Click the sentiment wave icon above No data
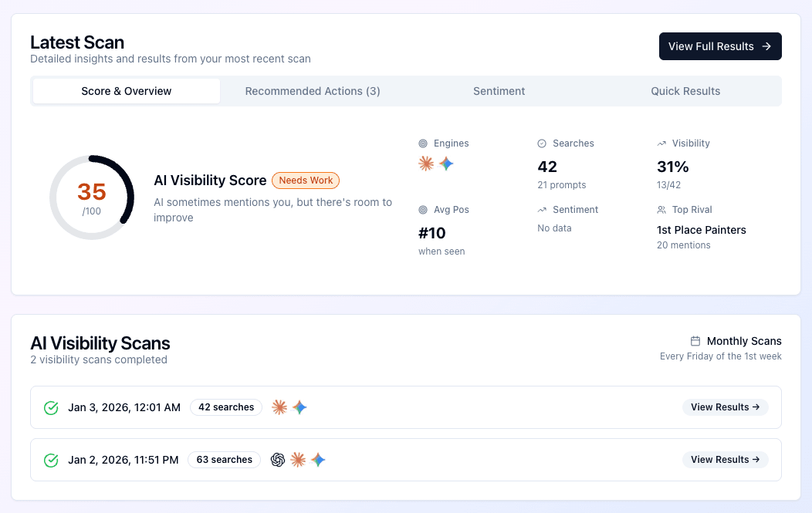Viewport: 812px width, 513px height. coord(544,209)
